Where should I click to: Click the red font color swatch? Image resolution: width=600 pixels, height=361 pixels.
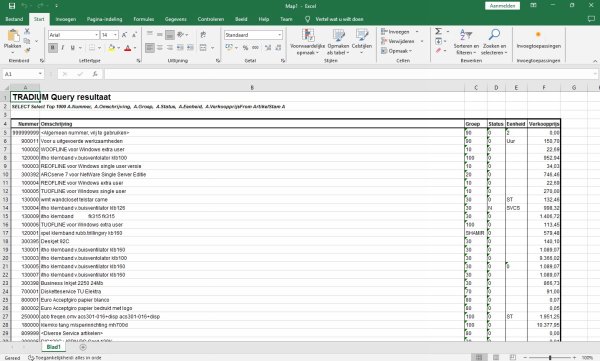(x=127, y=48)
